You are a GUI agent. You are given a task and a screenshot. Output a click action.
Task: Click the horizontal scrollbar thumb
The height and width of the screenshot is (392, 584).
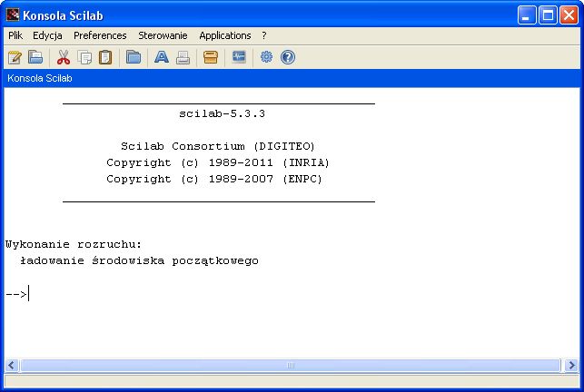point(291,365)
